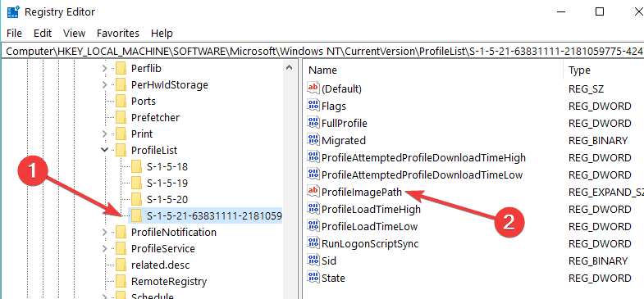Click the Registry Editor title bar icon
This screenshot has width=644, height=299.
pyautogui.click(x=13, y=11)
